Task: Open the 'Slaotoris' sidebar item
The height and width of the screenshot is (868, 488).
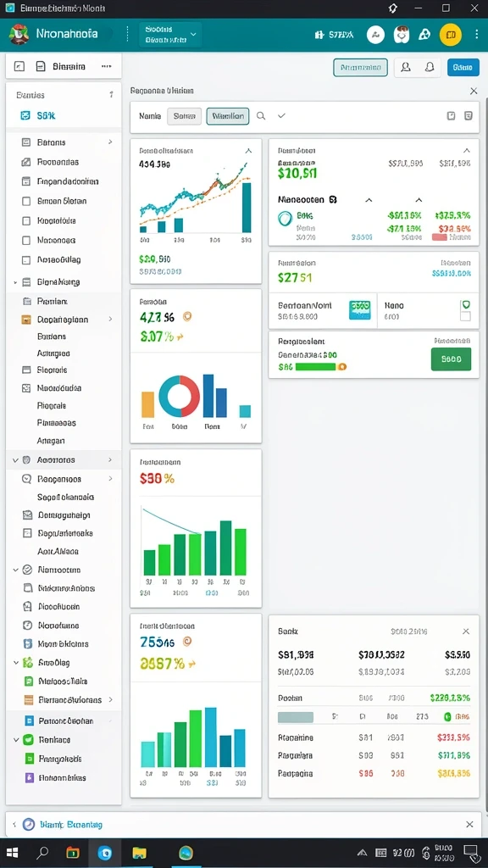Action: (x=52, y=370)
